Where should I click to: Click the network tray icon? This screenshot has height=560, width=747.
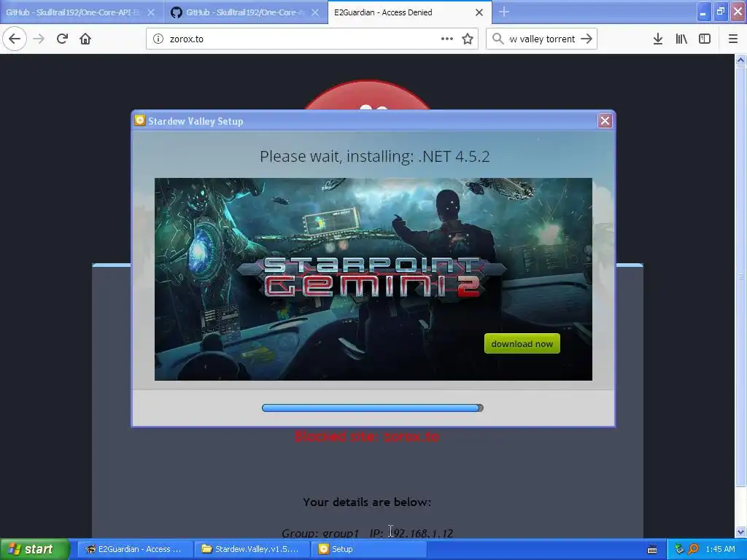click(679, 550)
